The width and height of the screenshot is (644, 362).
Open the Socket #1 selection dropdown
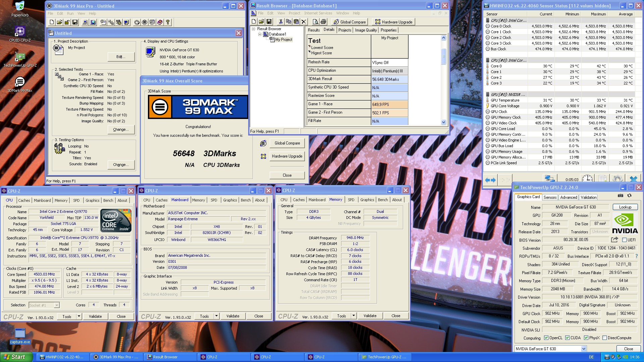(57, 305)
